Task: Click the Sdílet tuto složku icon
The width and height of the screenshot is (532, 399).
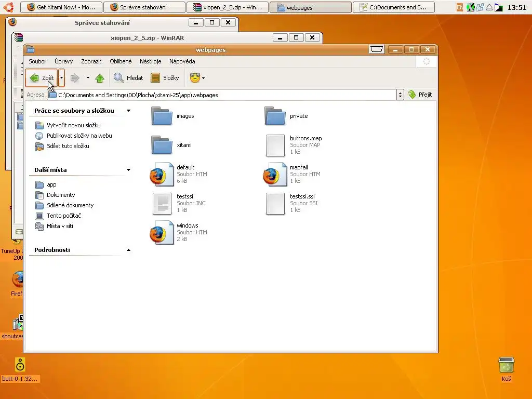Action: pyautogui.click(x=39, y=146)
